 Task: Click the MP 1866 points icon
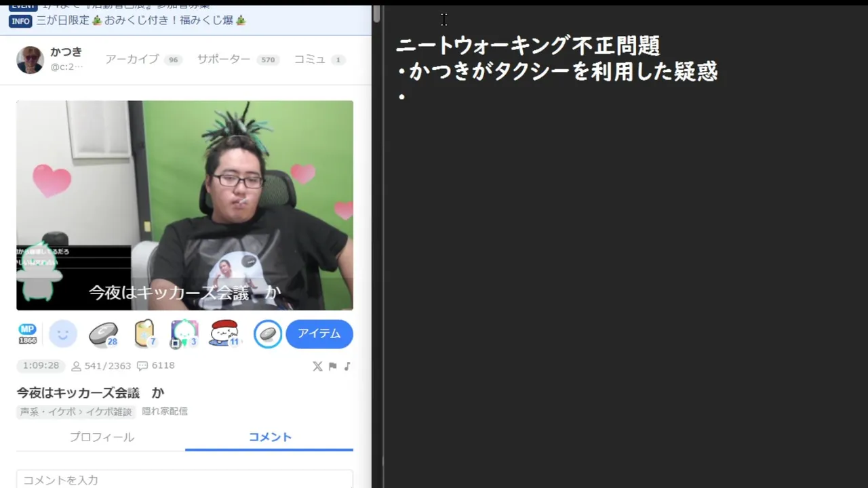(x=27, y=334)
